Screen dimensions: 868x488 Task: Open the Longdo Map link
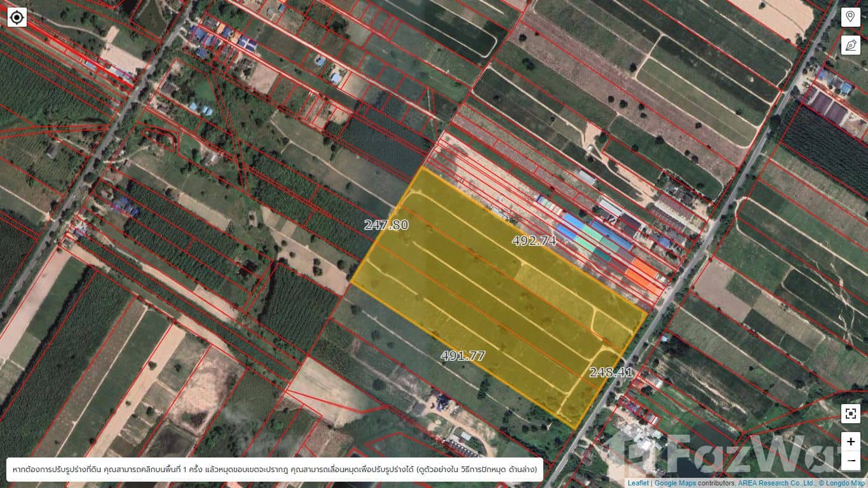(x=844, y=483)
